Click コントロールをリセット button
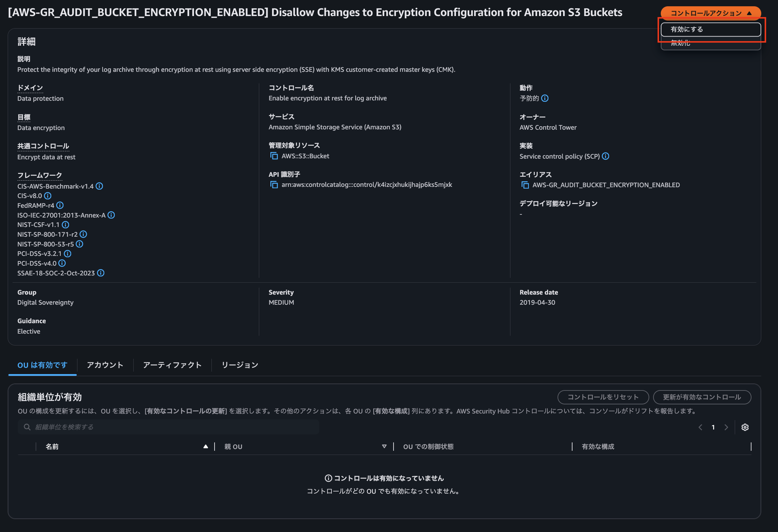Viewport: 778px width, 532px height. 603,397
